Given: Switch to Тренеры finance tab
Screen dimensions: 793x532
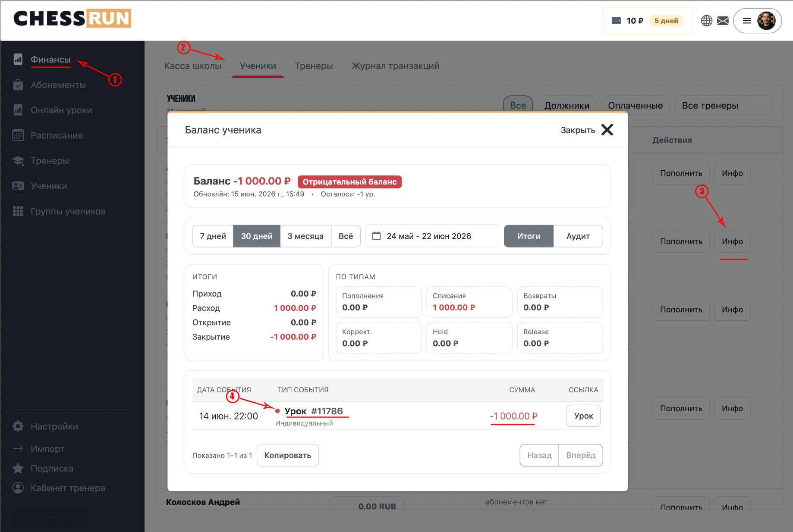Looking at the screenshot, I should click(x=314, y=66).
